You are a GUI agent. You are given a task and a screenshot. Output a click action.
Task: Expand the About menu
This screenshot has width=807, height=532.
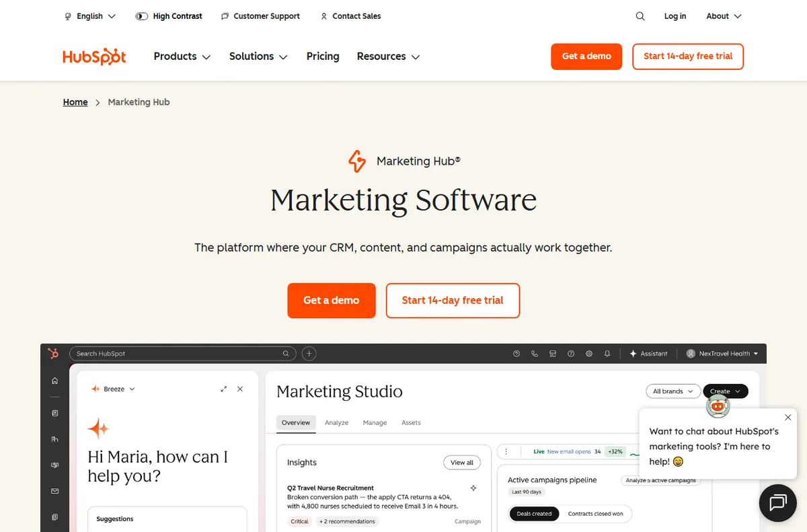724,16
